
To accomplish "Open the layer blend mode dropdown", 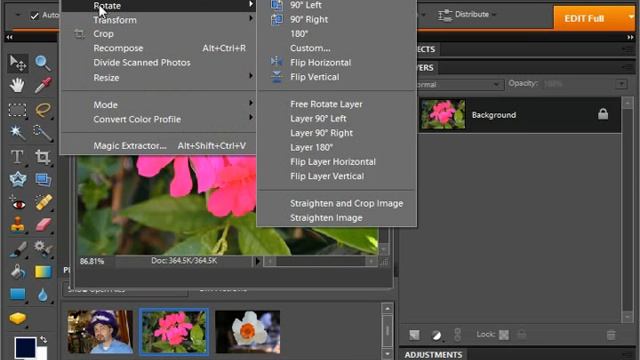I will click(x=459, y=84).
